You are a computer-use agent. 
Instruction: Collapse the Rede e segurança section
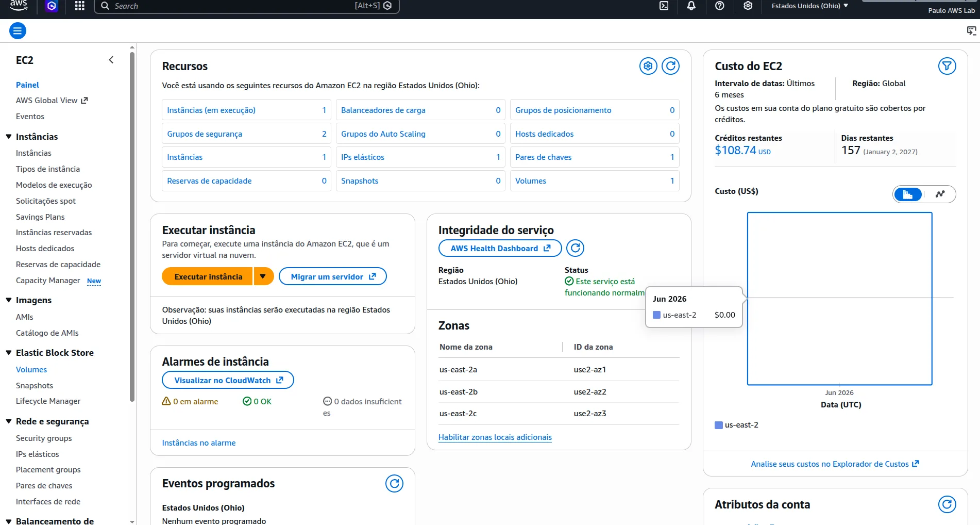9,421
